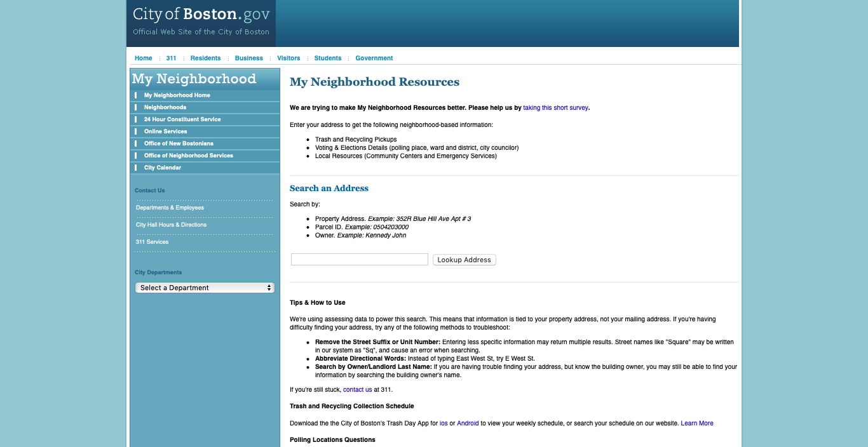Viewport: 868px width, 447px height.
Task: Open the City Calendar
Action: 163,168
